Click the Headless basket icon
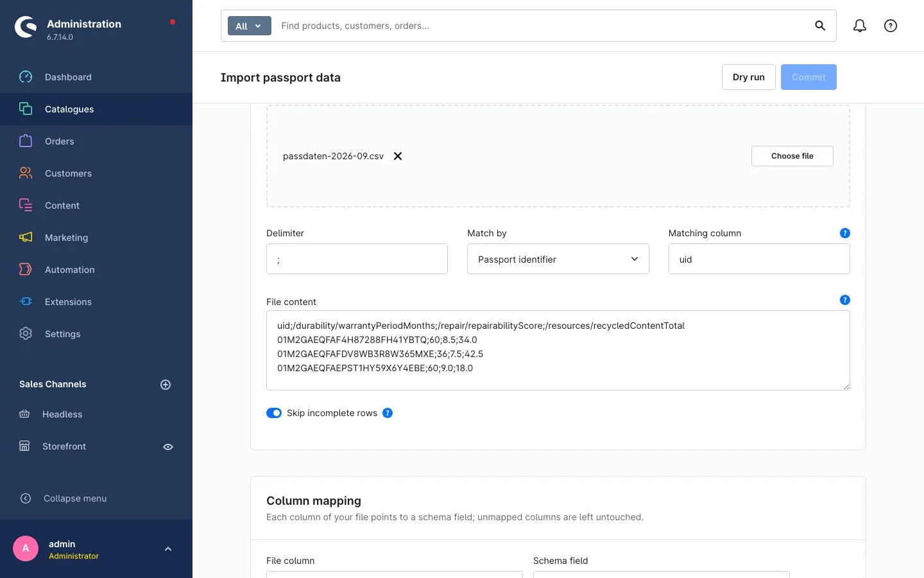This screenshot has height=578, width=924. point(24,414)
